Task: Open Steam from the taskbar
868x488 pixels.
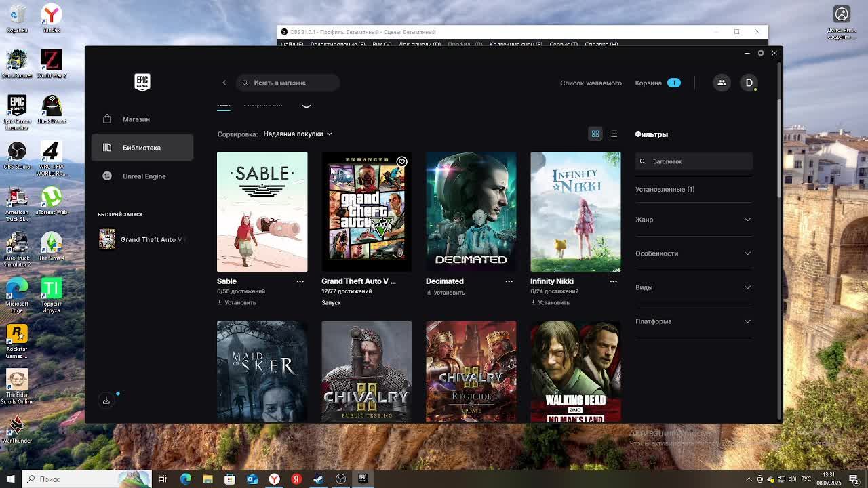Action: pyautogui.click(x=318, y=479)
